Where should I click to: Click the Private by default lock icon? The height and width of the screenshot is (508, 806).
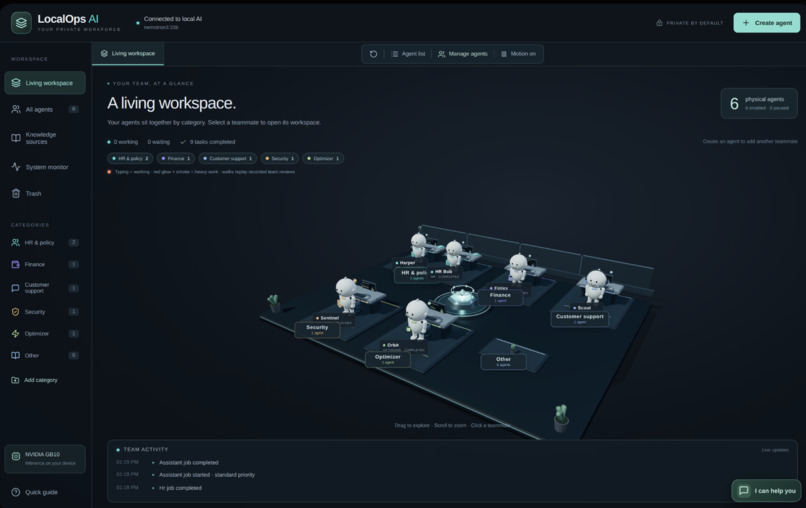point(660,23)
